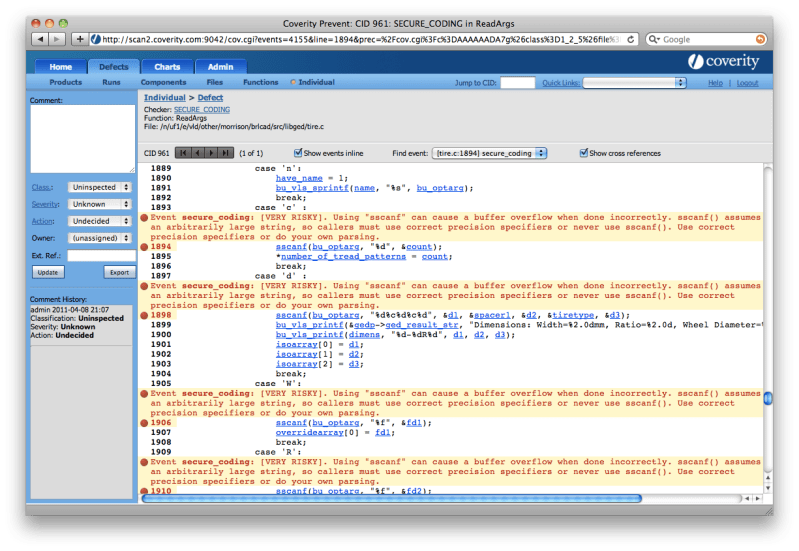Image resolution: width=799 pixels, height=551 pixels.
Task: Select the Individual radio option
Action: [x=294, y=82]
